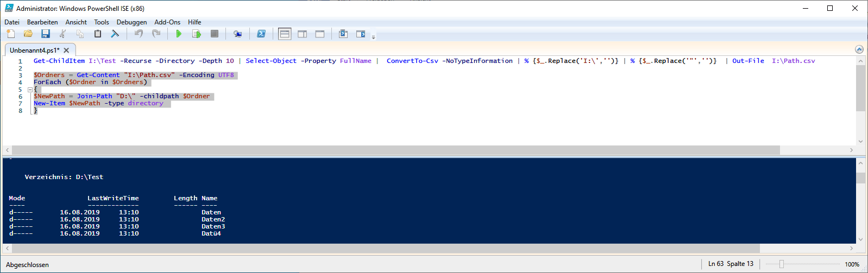868x273 pixels.
Task: Toggle script pane at top layout
Action: pyautogui.click(x=285, y=34)
